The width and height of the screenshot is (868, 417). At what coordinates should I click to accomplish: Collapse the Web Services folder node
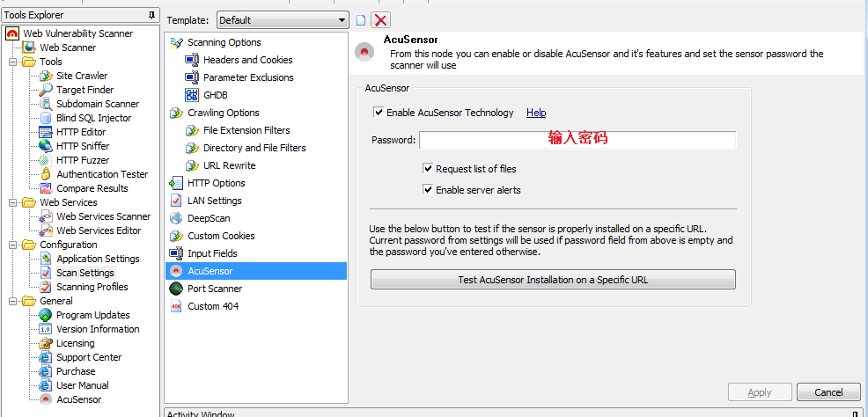[x=13, y=202]
